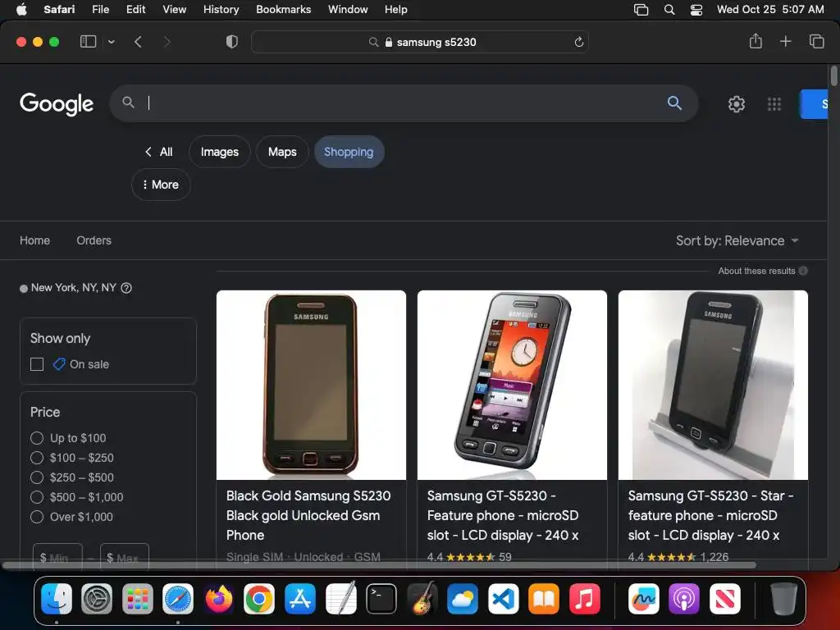Select Over $1,000 price option
This screenshot has width=840, height=630.
37,518
